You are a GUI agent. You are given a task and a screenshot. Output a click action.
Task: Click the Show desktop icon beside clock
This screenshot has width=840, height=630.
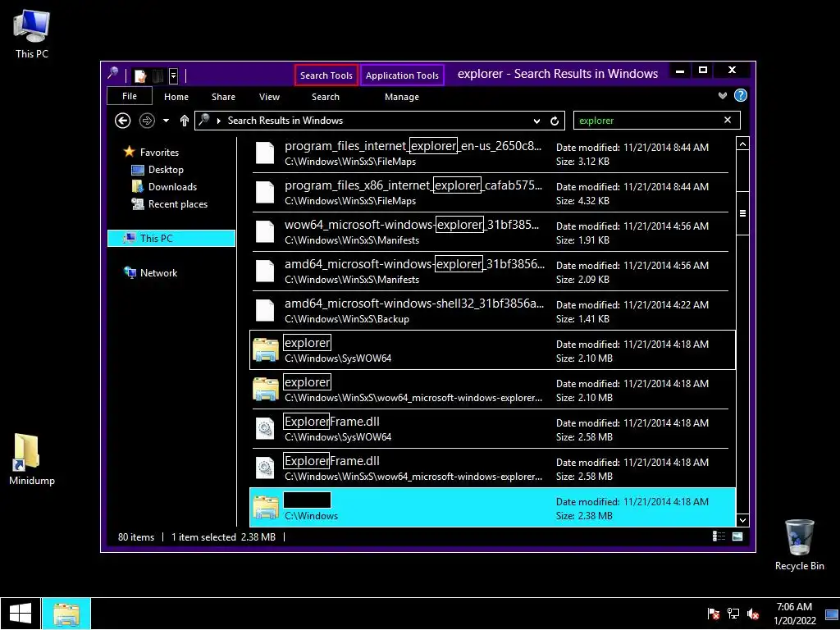[x=832, y=614]
